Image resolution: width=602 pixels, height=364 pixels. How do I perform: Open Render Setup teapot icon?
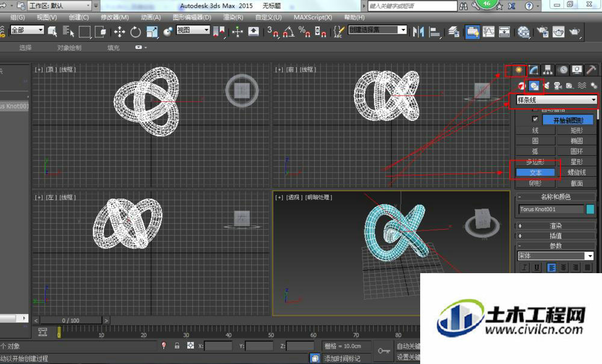pyautogui.click(x=542, y=31)
